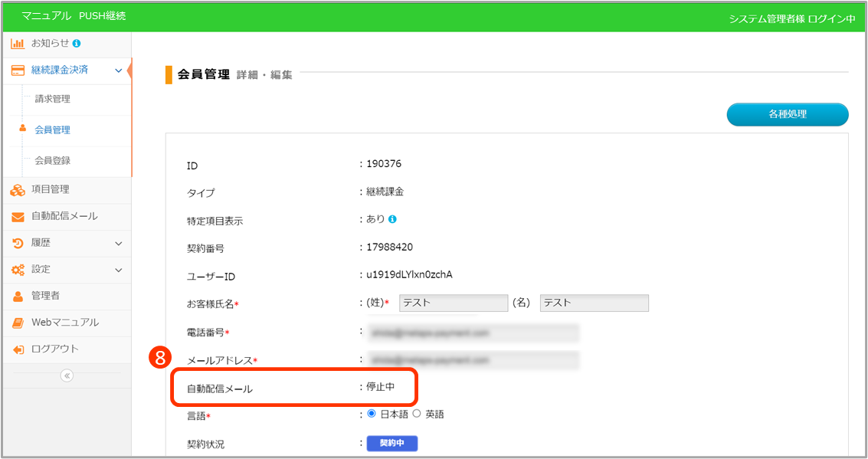Image resolution: width=868 pixels, height=459 pixels.
Task: Click the 各種処理 button
Action: tap(787, 114)
